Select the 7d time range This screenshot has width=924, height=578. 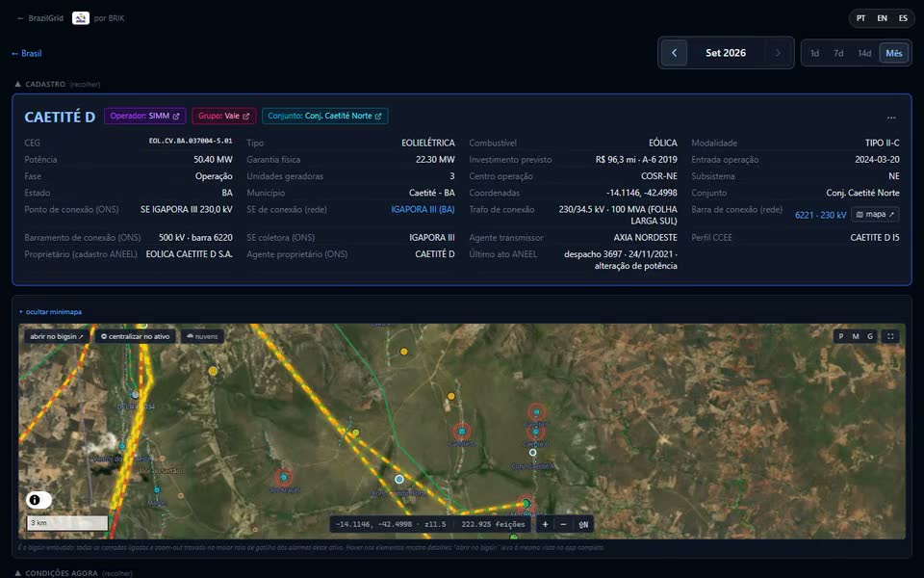838,53
